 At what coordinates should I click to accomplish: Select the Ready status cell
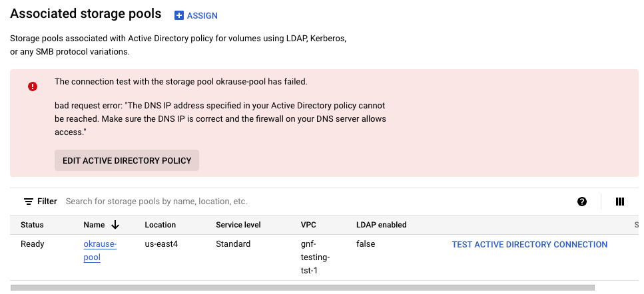[x=33, y=244]
